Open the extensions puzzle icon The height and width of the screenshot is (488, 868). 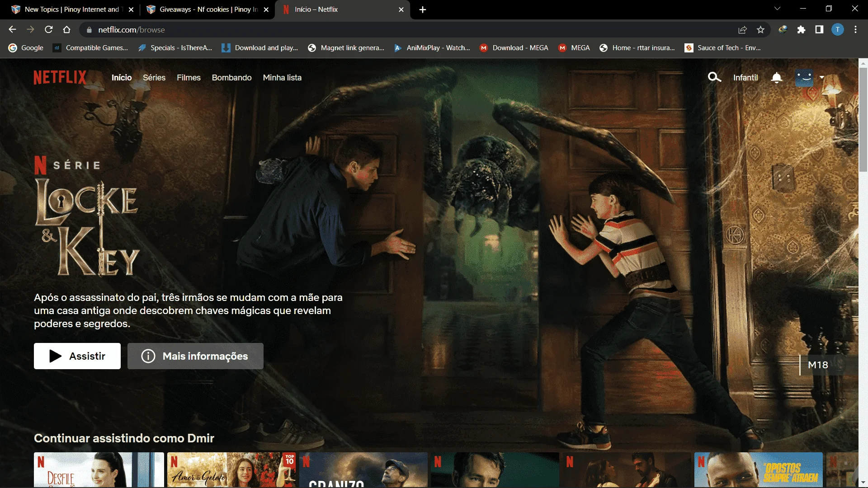click(x=801, y=30)
